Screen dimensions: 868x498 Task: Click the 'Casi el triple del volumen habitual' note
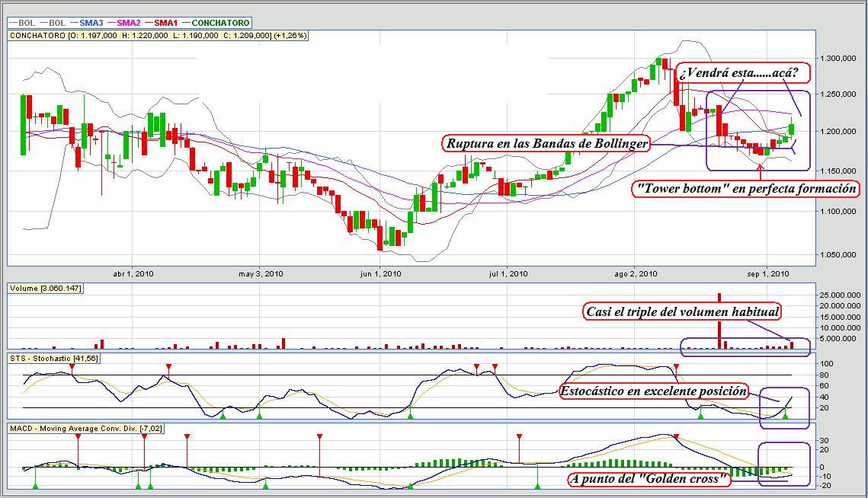coord(682,311)
